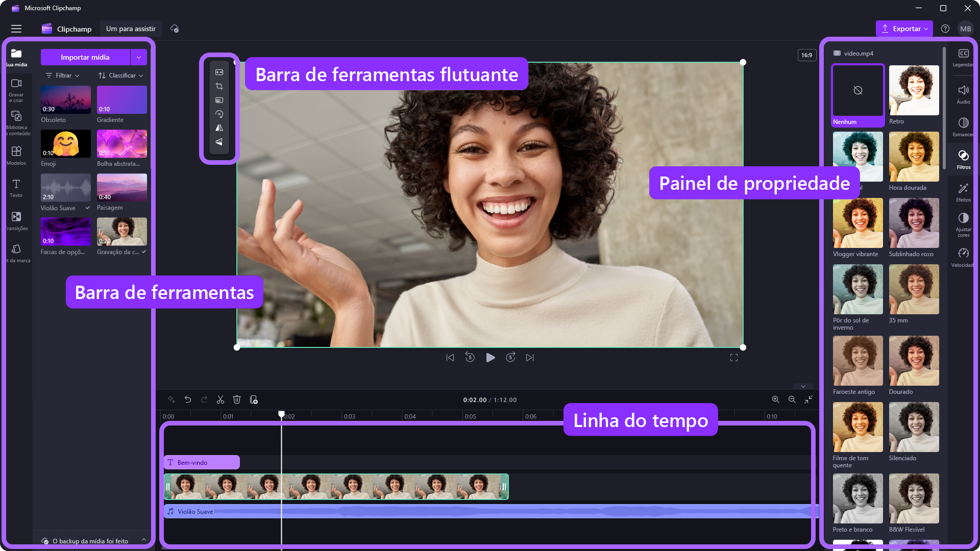This screenshot has width=980, height=551.
Task: Open Áudio property tab
Action: pyautogui.click(x=963, y=94)
